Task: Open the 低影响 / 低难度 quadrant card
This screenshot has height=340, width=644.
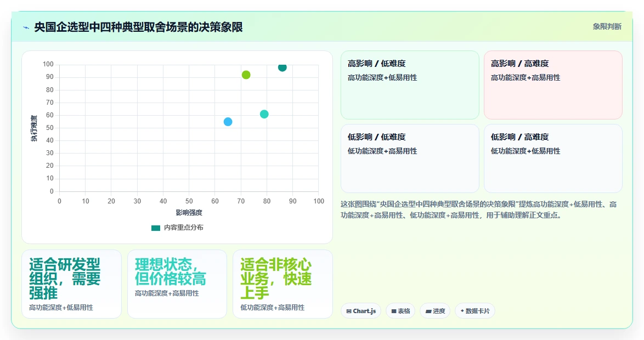Action: pyautogui.click(x=410, y=158)
